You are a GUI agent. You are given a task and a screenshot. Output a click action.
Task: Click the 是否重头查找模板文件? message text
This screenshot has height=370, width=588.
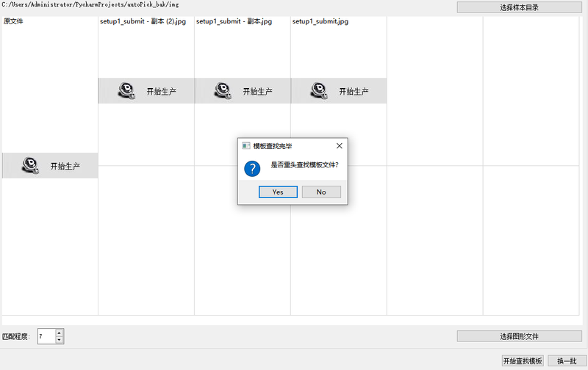[x=304, y=164]
